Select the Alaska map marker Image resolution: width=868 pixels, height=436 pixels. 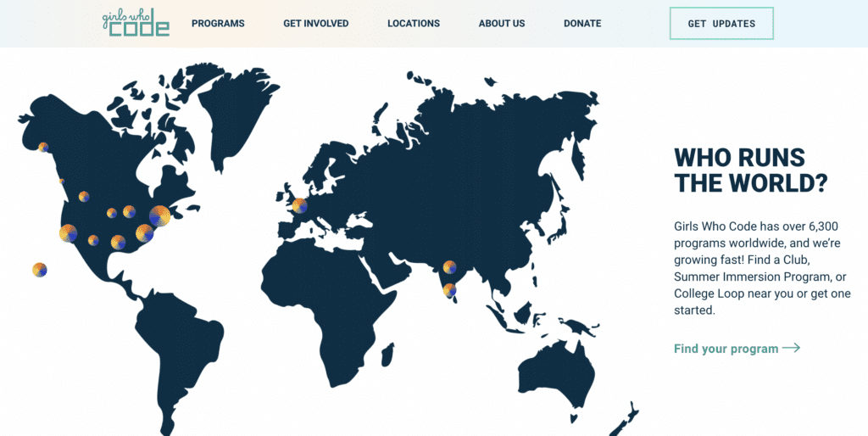tap(43, 147)
